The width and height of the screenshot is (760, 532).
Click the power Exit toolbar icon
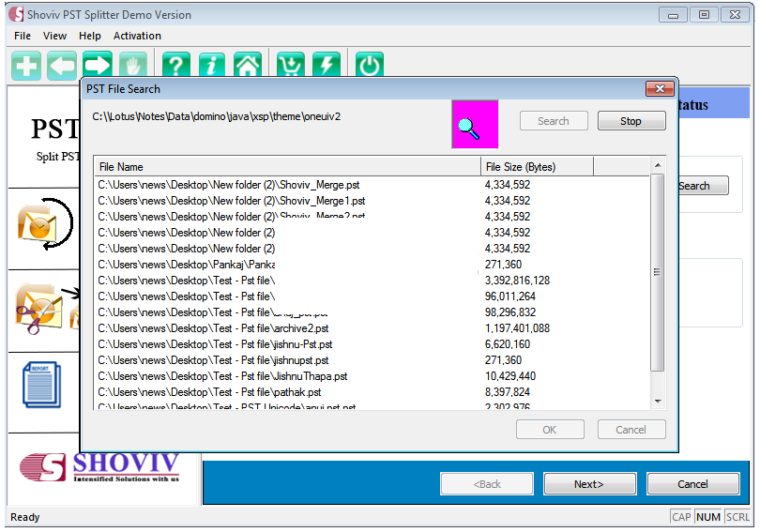pyautogui.click(x=370, y=65)
